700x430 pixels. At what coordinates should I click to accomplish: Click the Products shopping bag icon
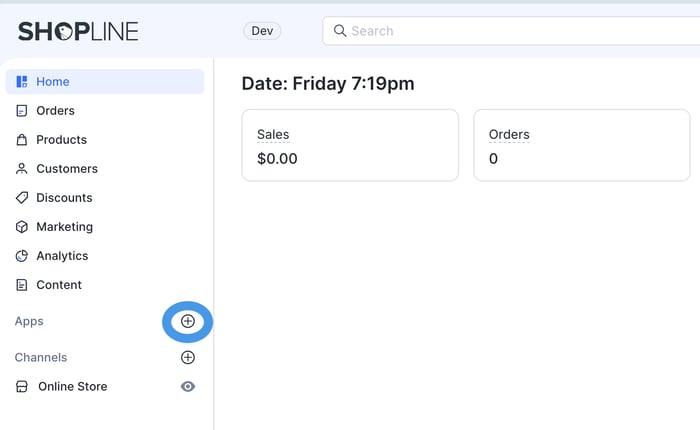pyautogui.click(x=22, y=140)
